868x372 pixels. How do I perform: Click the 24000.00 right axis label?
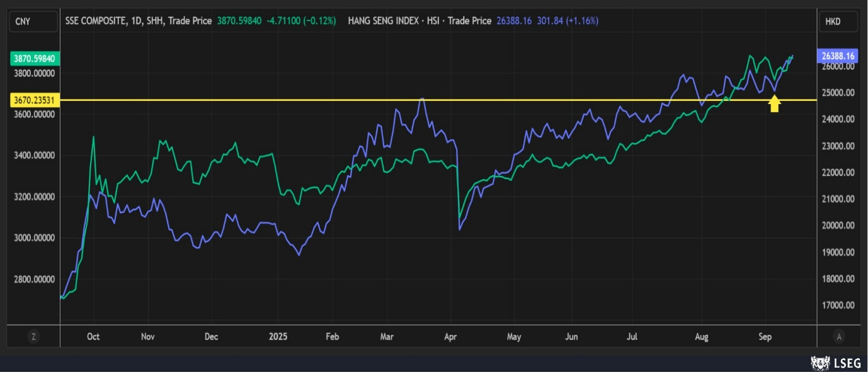tap(838, 119)
